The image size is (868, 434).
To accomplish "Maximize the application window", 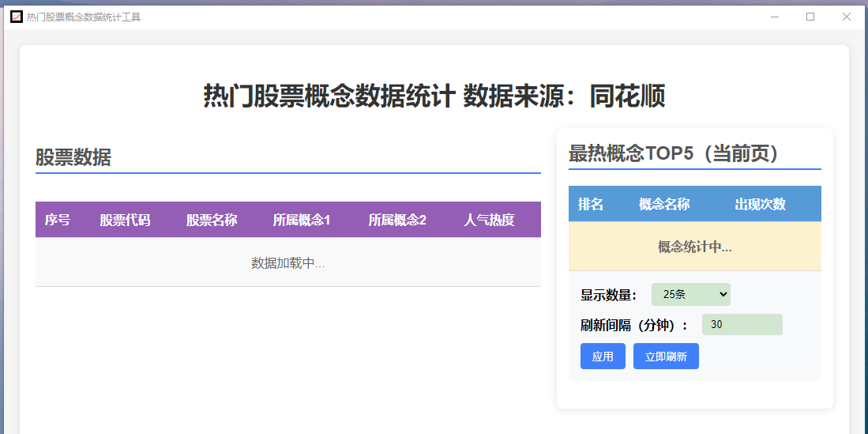I will tap(810, 17).
